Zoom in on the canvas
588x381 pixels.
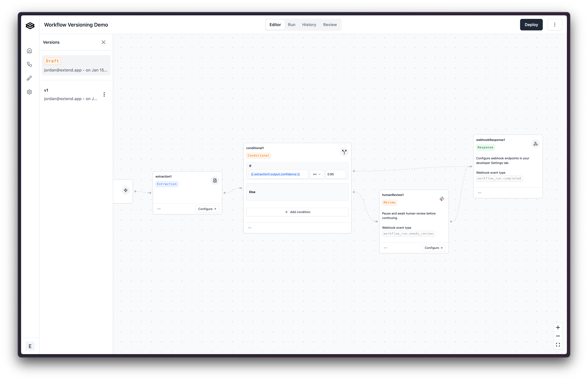558,328
